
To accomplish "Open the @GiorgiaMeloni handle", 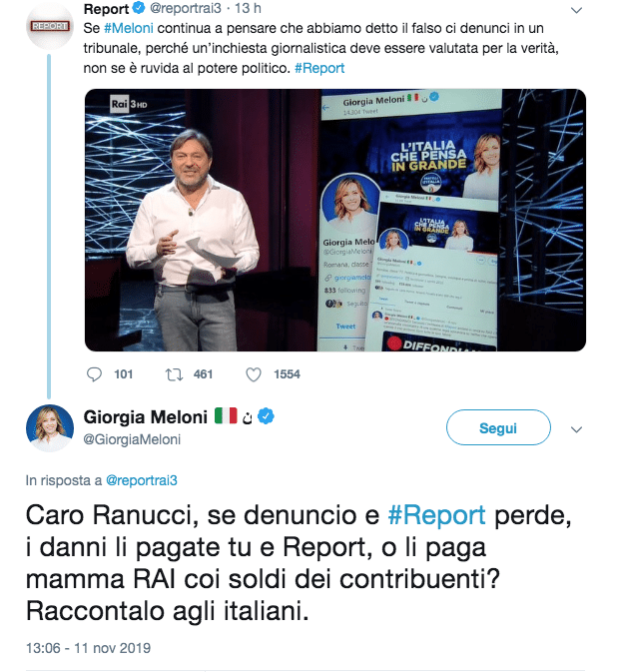I will [x=132, y=439].
